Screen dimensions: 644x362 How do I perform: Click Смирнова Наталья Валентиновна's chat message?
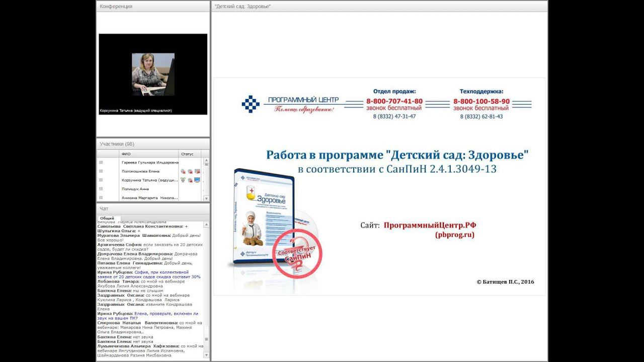pyautogui.click(x=150, y=327)
